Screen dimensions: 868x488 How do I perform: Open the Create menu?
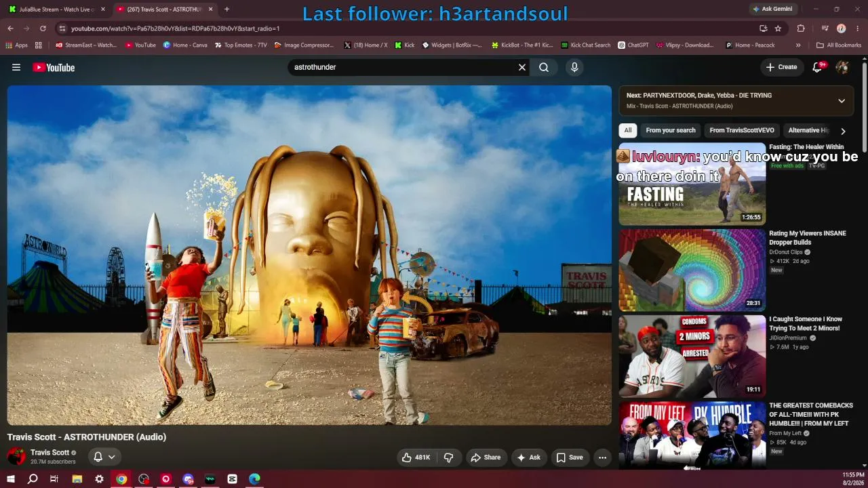[x=781, y=67]
